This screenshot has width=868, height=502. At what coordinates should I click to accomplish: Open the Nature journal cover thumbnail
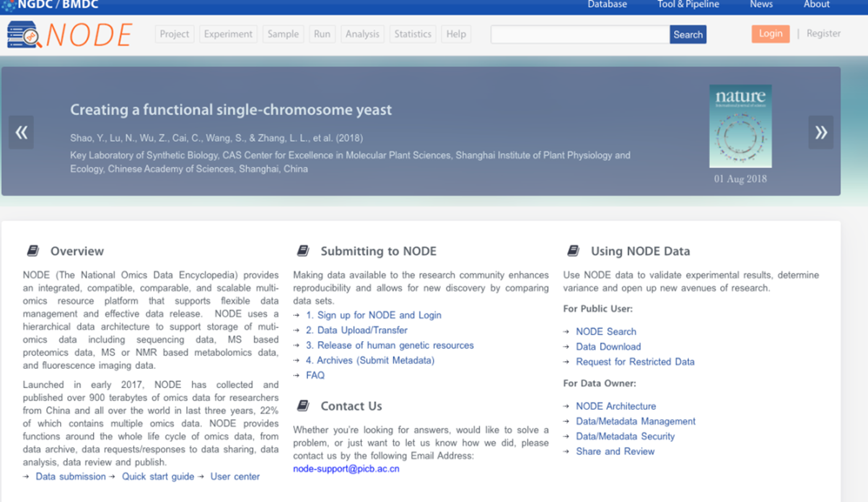740,126
